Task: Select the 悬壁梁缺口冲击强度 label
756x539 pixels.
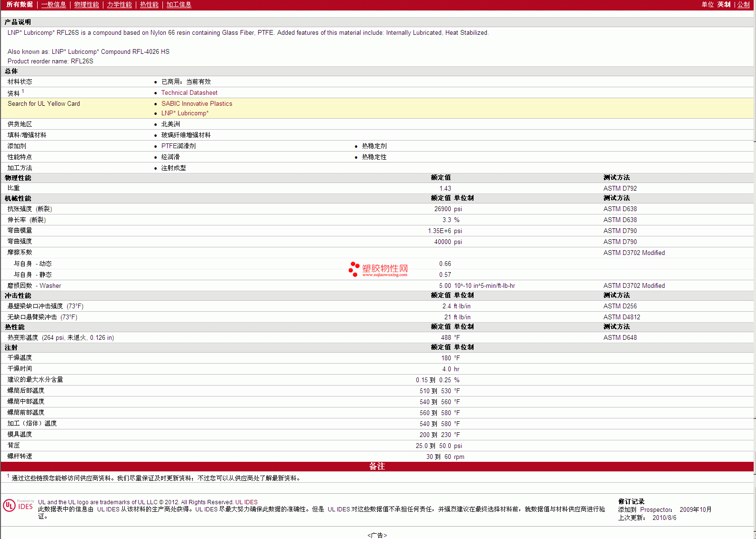Action: pos(45,306)
